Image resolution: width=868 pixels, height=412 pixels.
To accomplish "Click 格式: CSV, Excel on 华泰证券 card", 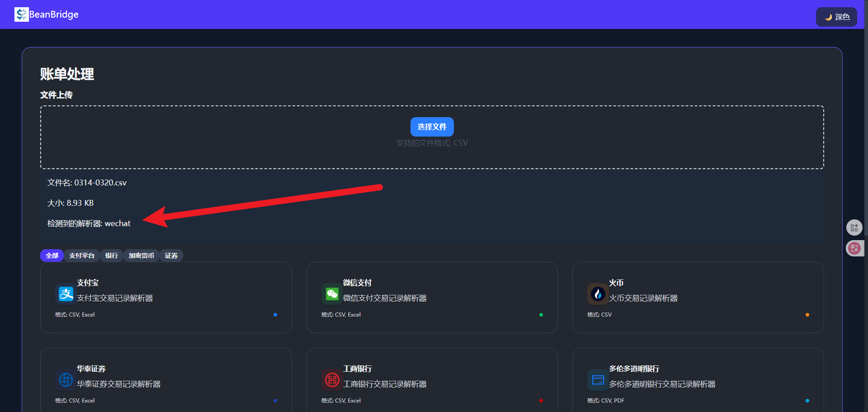I will pyautogui.click(x=75, y=401).
